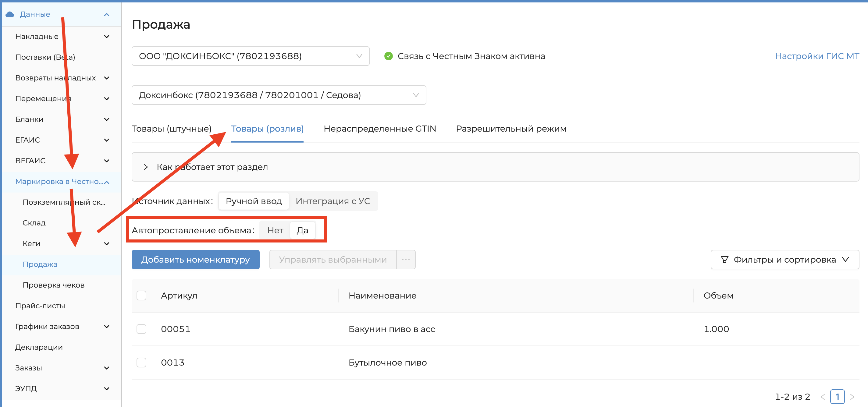
Task: Select Интеграция с УС data source
Action: point(333,201)
